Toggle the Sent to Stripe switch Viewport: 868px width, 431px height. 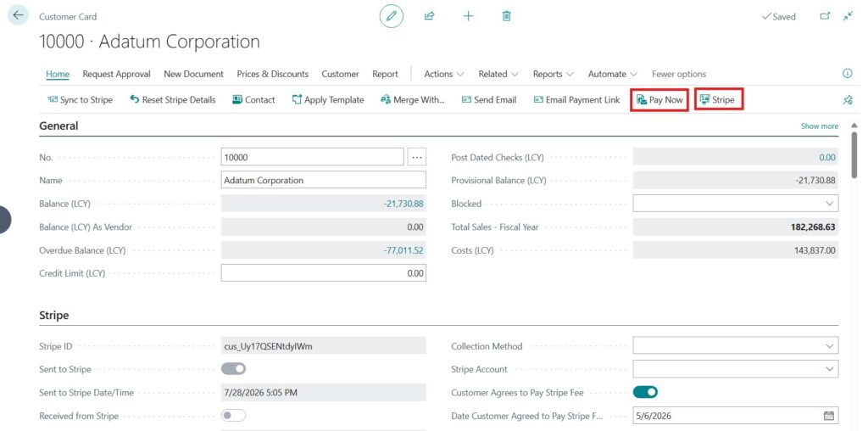234,369
